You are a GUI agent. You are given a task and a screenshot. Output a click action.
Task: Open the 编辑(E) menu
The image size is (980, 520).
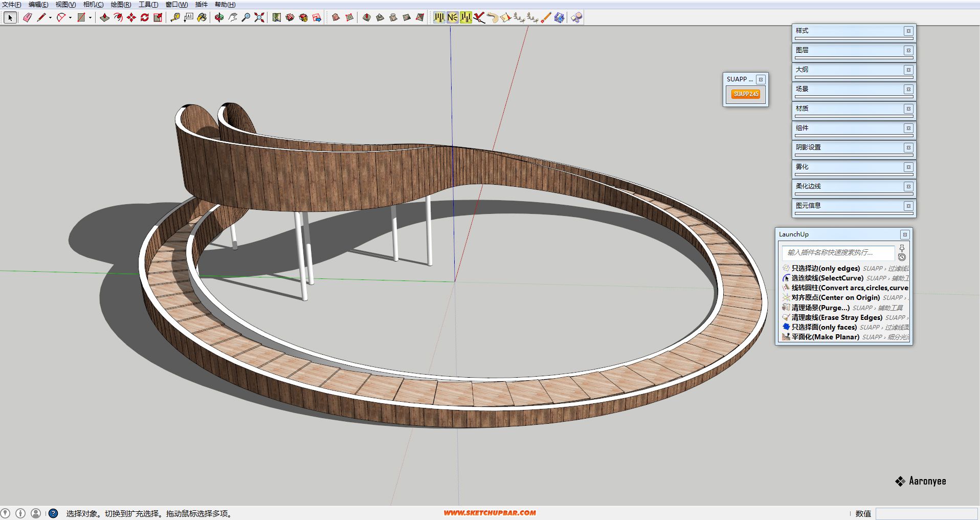tap(38, 5)
